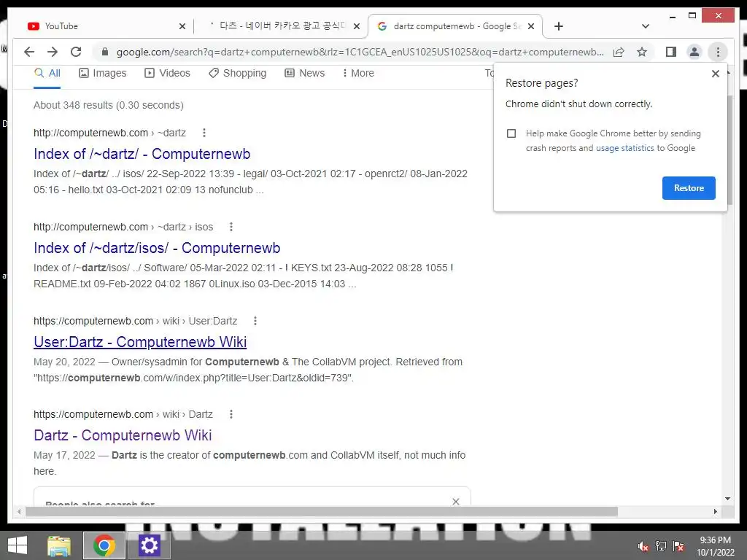Switch to Shopping results
747x560 pixels.
pyautogui.click(x=237, y=74)
